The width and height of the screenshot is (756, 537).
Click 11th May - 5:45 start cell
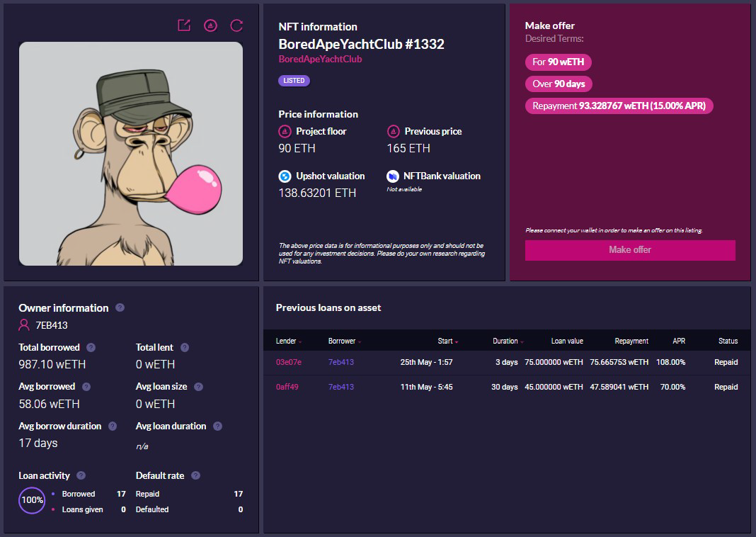[426, 387]
